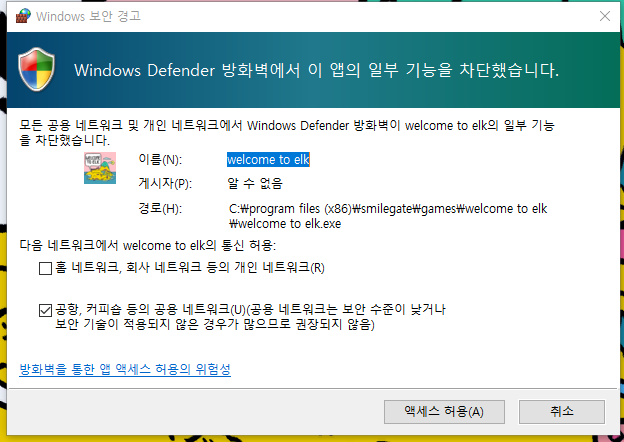
Task: Open the 방화벽을 통한 앱 액세스 허용의 위험성 link
Action: pos(125,369)
